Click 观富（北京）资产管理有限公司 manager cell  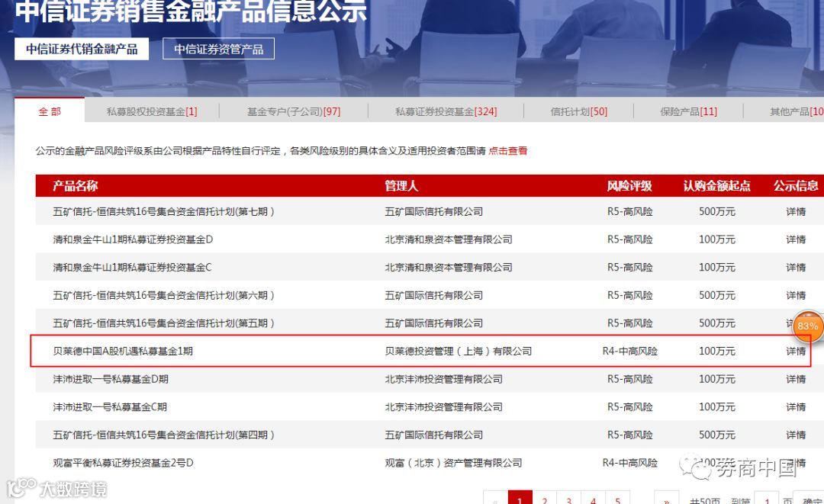453,463
